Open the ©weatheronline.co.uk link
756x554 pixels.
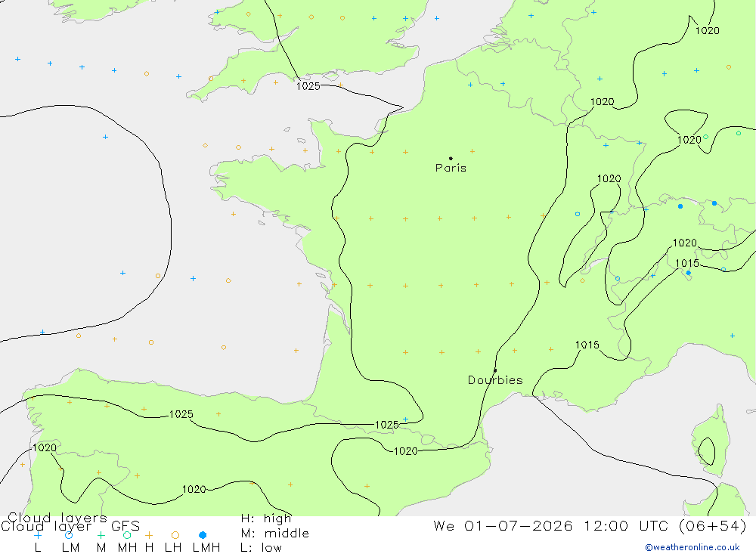[692, 547]
